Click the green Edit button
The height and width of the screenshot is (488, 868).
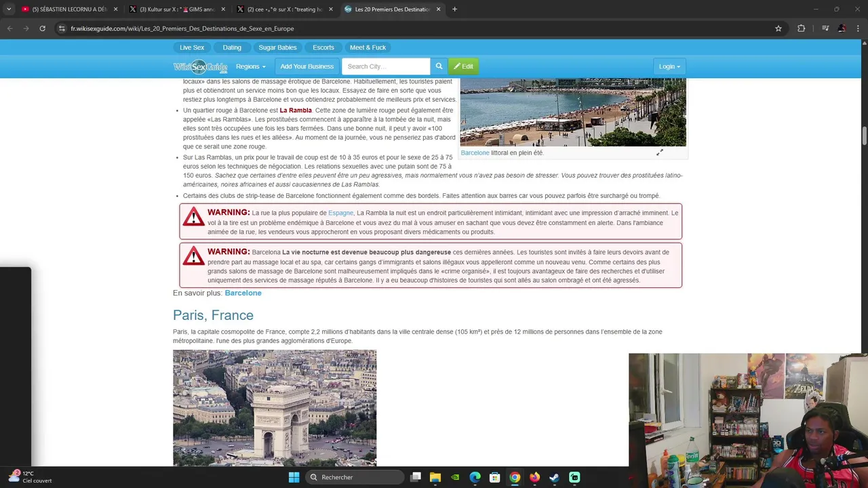click(x=464, y=66)
